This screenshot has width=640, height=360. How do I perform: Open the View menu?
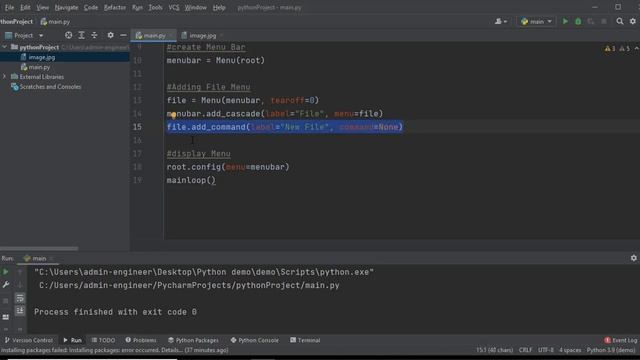42,7
